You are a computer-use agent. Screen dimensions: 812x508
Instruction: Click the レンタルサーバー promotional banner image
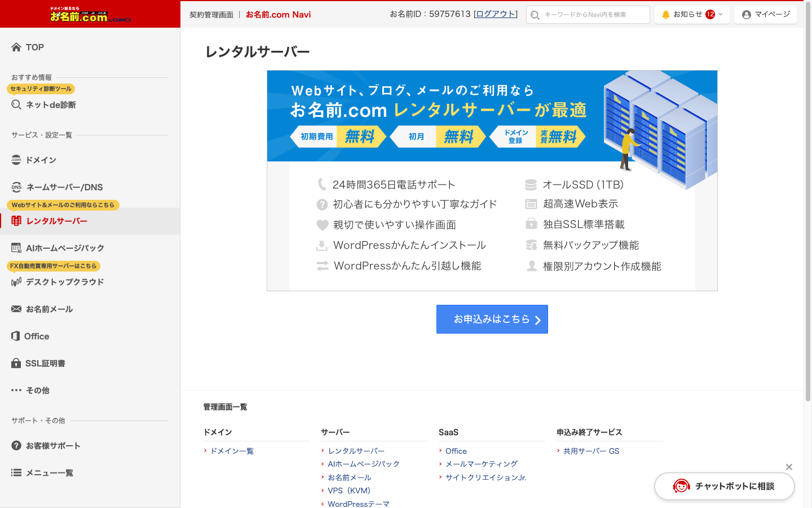492,181
